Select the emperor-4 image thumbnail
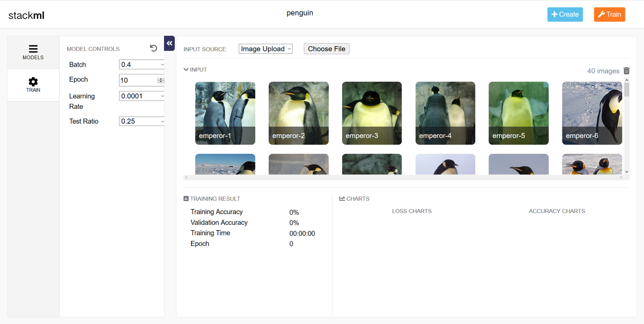Image resolution: width=644 pixels, height=324 pixels. tap(445, 113)
